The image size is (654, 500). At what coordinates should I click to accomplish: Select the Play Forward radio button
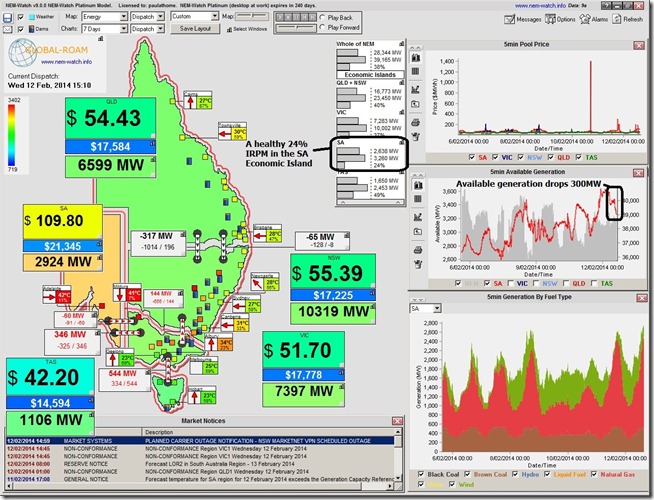click(x=322, y=27)
